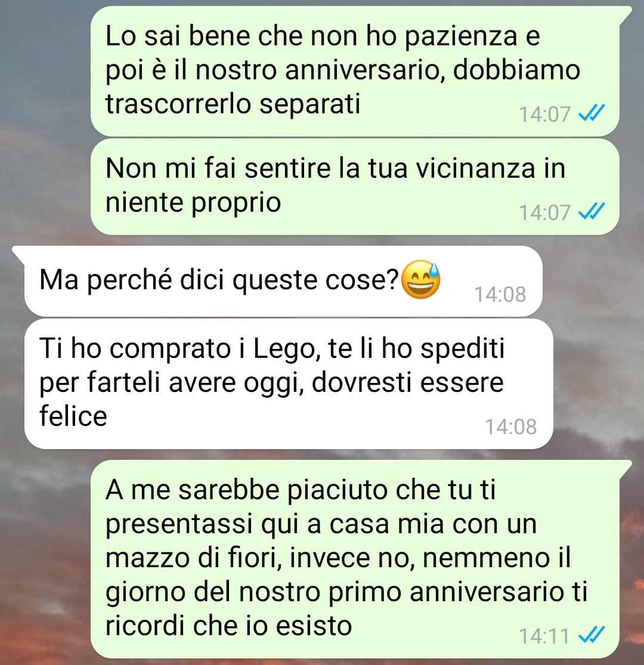Click the word 'felice' in the received bubble
Viewport: 644px width, 665px height.
[x=73, y=416]
